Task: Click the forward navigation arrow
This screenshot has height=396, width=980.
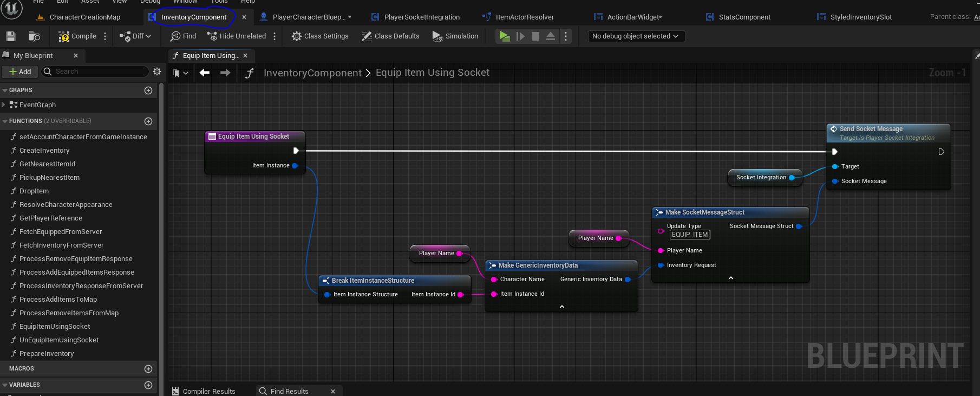Action: point(225,73)
